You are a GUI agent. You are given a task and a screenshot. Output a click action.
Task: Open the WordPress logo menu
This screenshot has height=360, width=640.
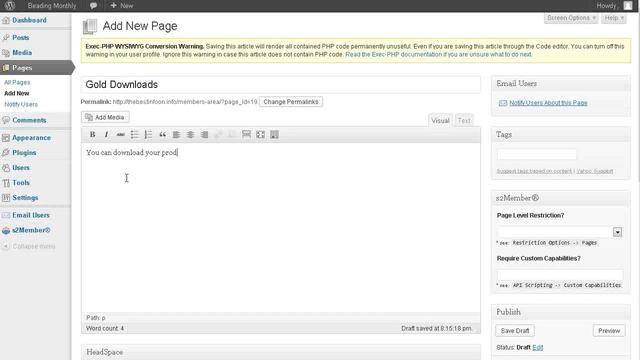10,6
